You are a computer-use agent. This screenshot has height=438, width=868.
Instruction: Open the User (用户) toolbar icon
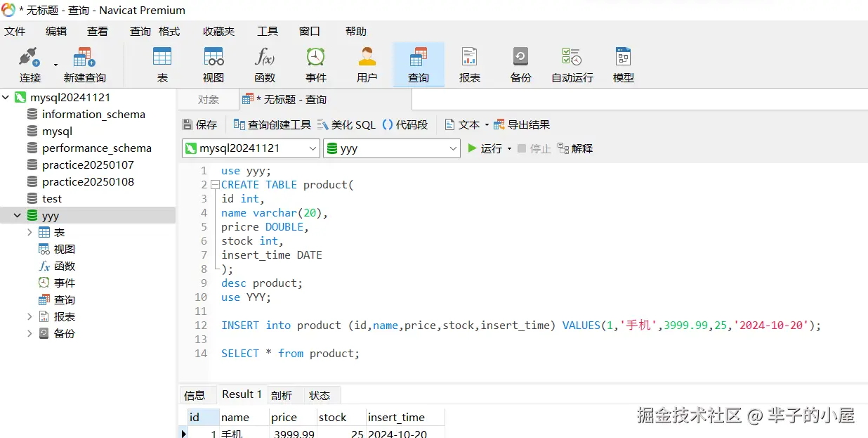tap(367, 65)
